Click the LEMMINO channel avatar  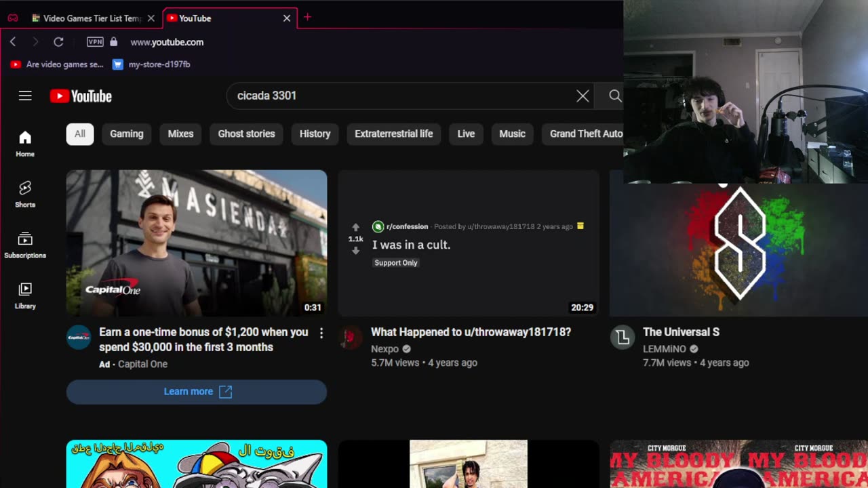[623, 337]
